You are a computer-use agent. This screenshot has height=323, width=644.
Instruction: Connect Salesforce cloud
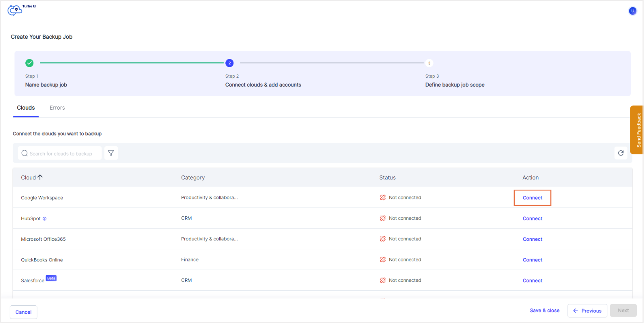click(x=533, y=281)
